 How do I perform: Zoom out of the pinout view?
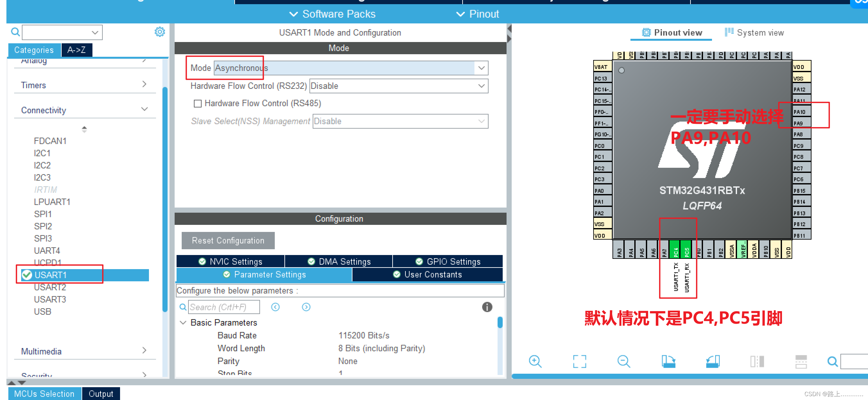[x=624, y=361]
